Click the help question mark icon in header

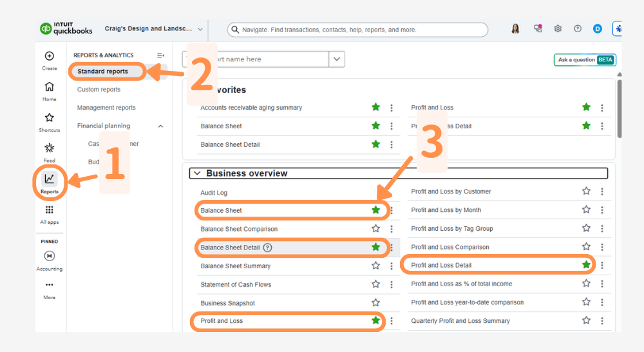[578, 29]
